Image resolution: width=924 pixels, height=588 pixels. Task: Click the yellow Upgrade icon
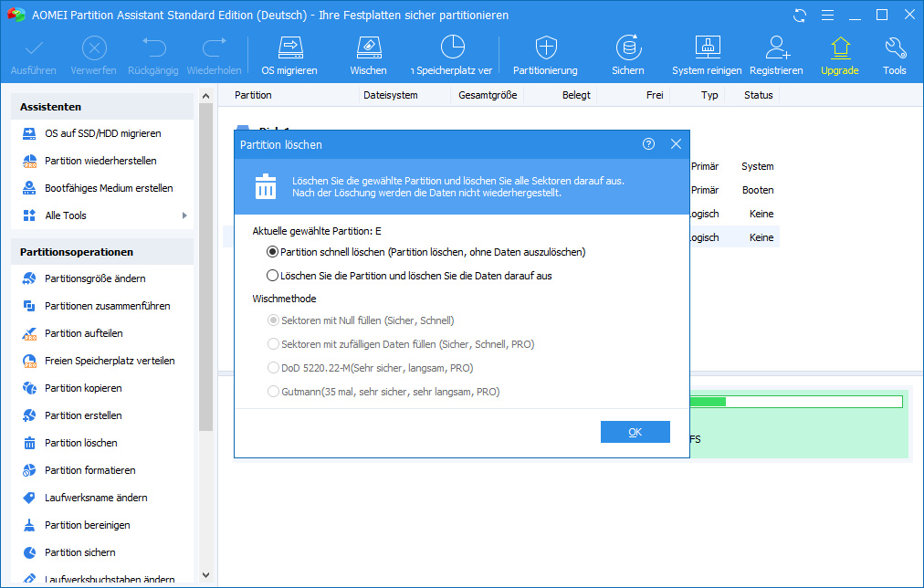tap(840, 48)
